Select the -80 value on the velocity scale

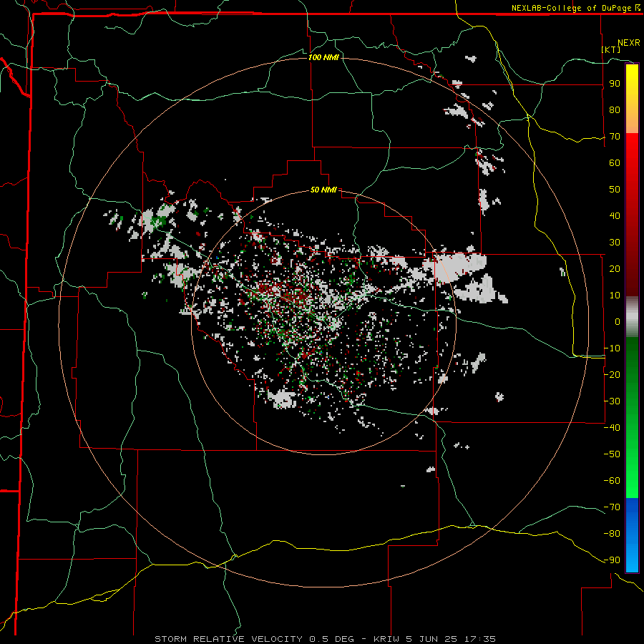[x=612, y=534]
